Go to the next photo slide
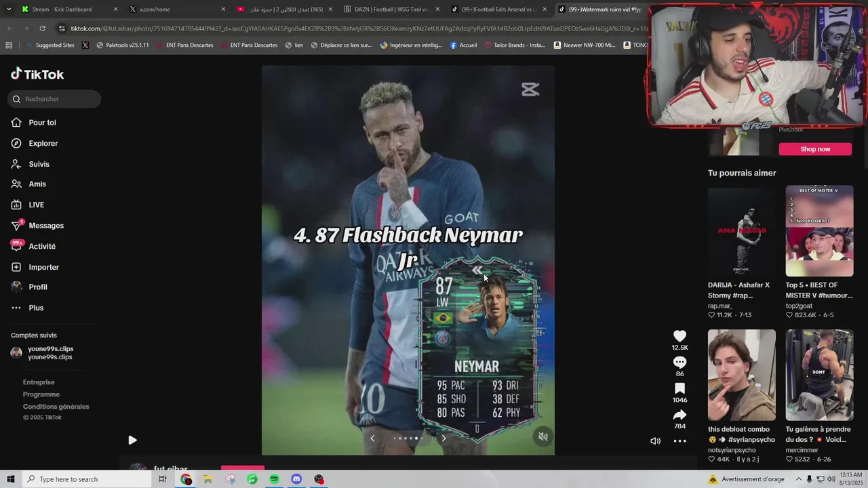Screen dimensions: 868x488 pyautogui.click(x=443, y=438)
